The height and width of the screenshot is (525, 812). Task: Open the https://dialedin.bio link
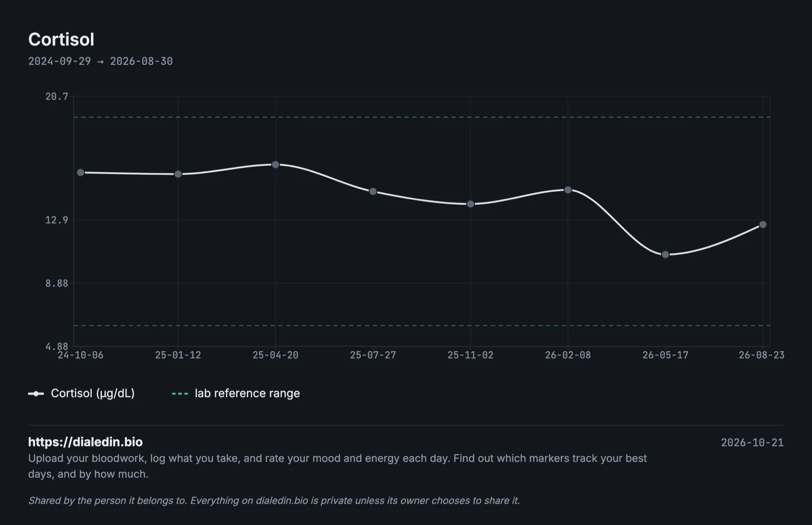click(85, 442)
